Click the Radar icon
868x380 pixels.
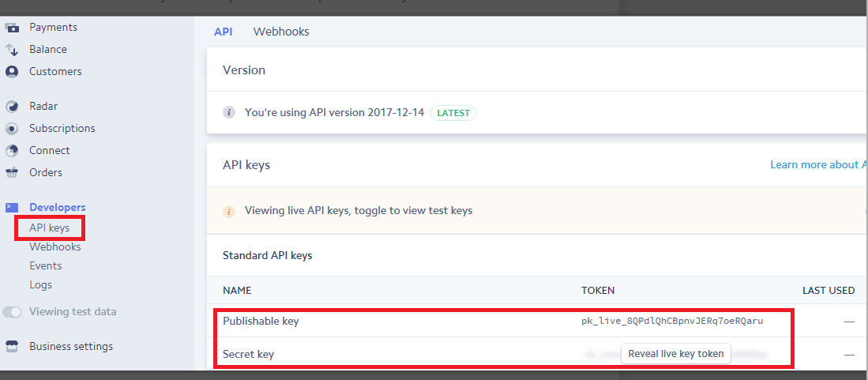coord(12,107)
